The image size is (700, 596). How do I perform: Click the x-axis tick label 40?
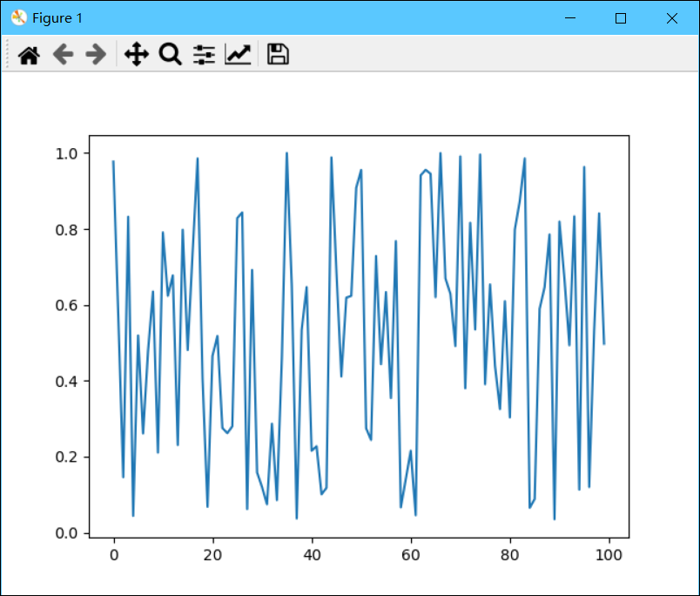(312, 555)
